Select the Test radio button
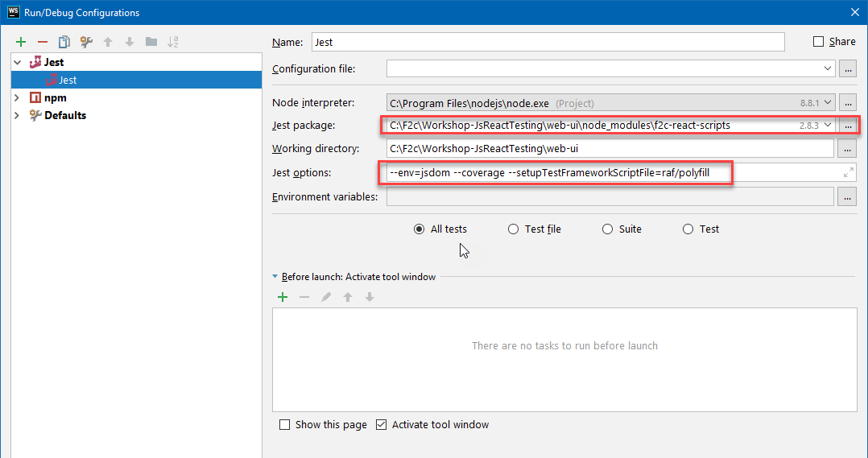Viewport: 868px width, 458px height. [688, 229]
